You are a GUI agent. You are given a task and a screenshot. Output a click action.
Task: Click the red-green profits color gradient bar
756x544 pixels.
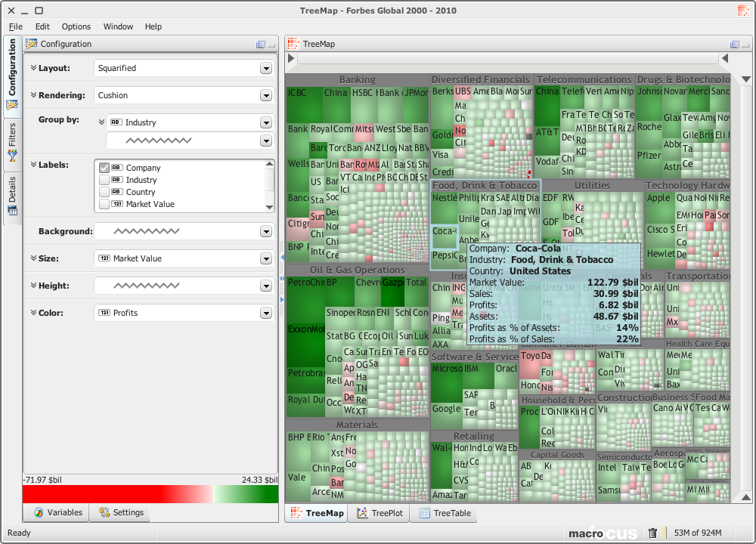(150, 494)
